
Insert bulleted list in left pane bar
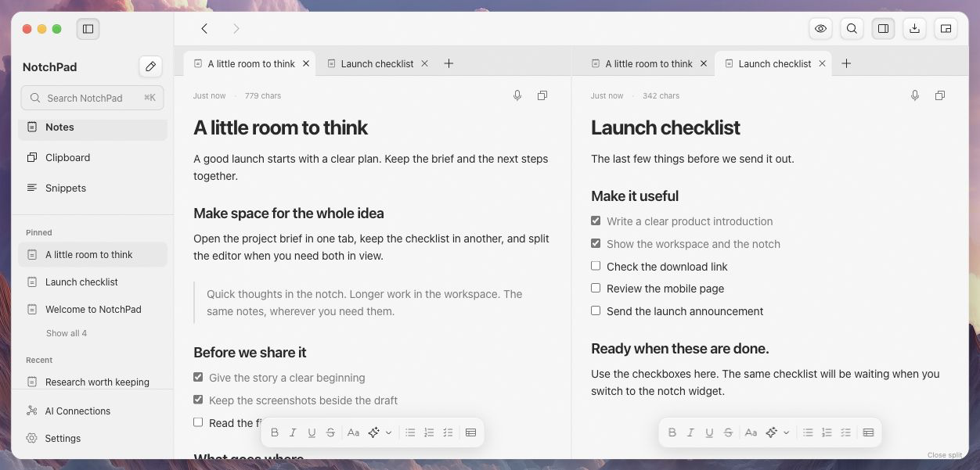pyautogui.click(x=410, y=432)
